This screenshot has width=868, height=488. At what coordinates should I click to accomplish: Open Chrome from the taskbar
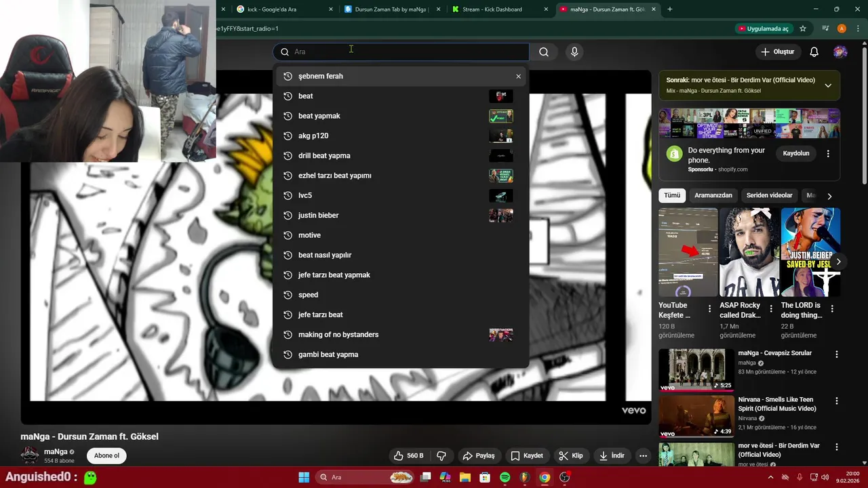(x=544, y=477)
